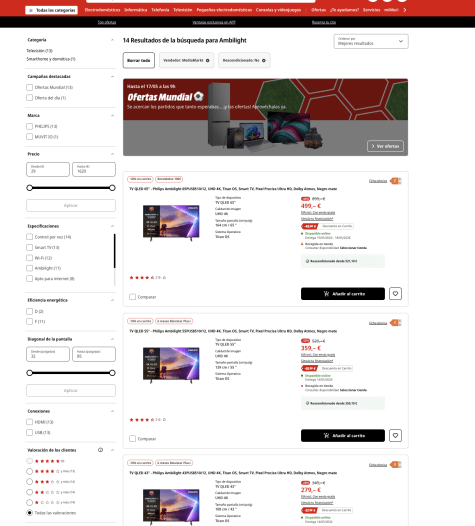The image size is (475, 526).
Task: Open the Smarthome y domótica category link
Action: pyautogui.click(x=51, y=59)
